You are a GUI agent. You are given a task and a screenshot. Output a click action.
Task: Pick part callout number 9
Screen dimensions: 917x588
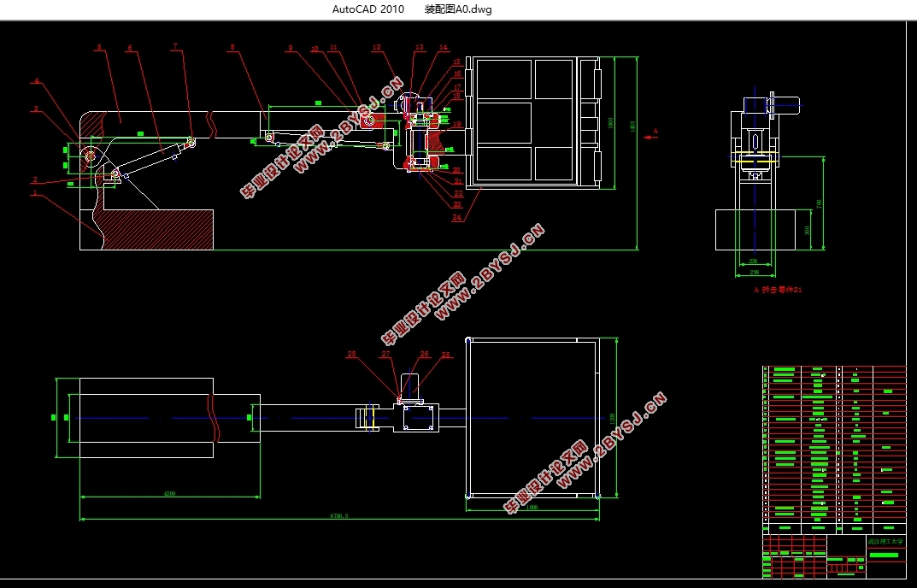coord(290,48)
